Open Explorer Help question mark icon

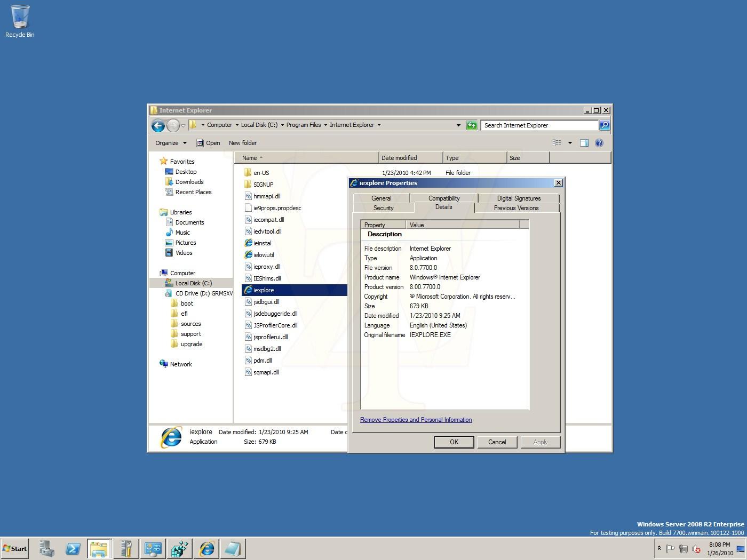click(x=599, y=143)
